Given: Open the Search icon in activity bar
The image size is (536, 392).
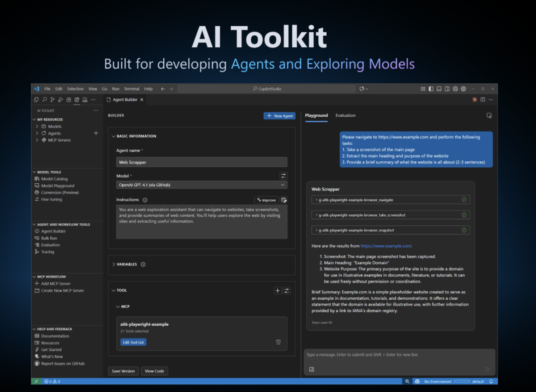Looking at the screenshot, I should point(44,99).
